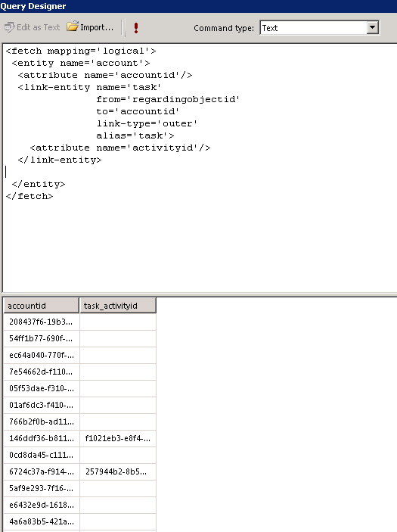Image resolution: width=397 pixels, height=532 pixels.
Task: Click accountid cell 6724c37a-f914
Action: tap(42, 471)
